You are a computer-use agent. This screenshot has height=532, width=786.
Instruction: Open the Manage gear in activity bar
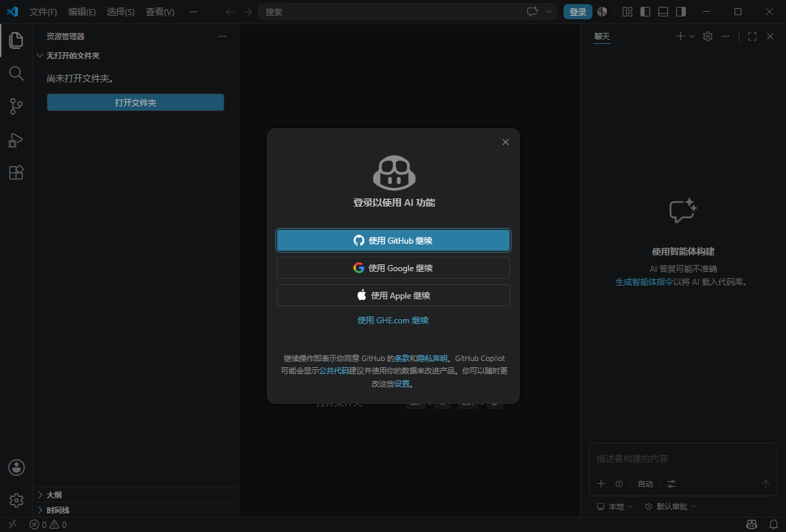coord(16,500)
